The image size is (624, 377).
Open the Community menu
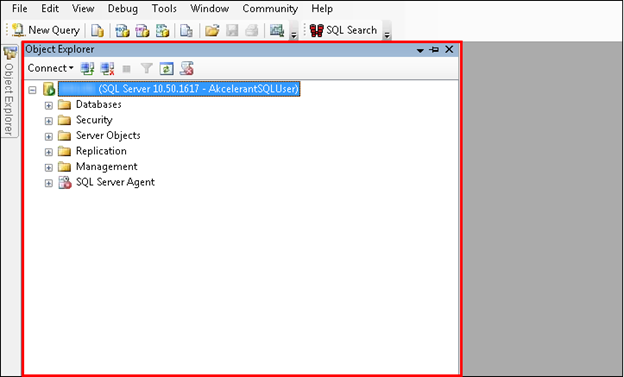click(x=270, y=8)
